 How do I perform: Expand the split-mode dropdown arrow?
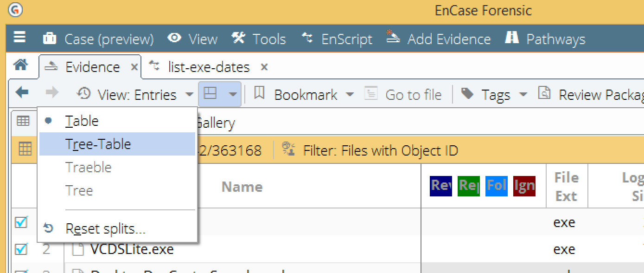point(232,95)
